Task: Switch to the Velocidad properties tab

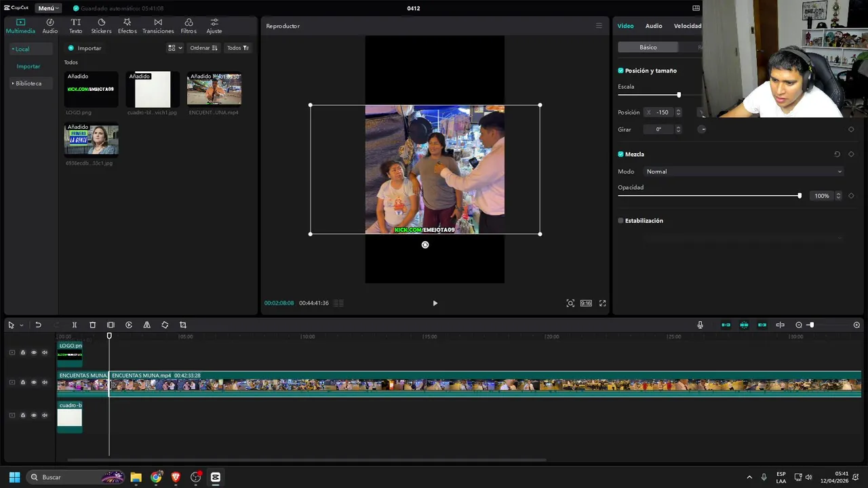Action: click(688, 26)
